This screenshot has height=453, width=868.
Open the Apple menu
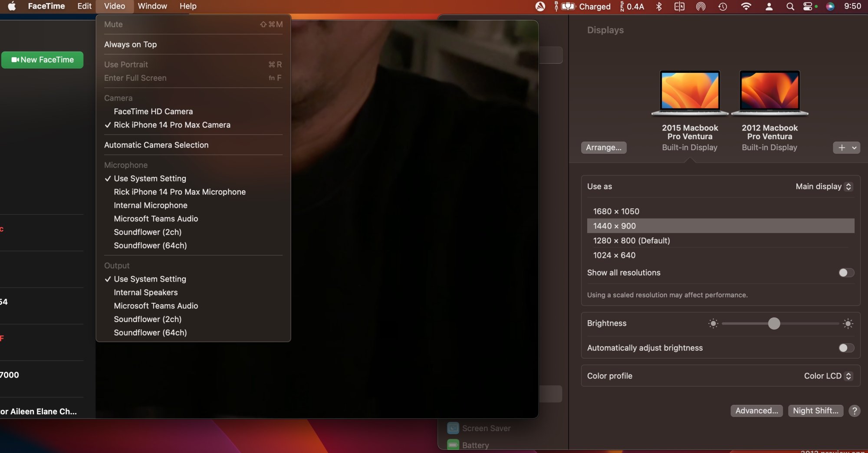coord(12,6)
